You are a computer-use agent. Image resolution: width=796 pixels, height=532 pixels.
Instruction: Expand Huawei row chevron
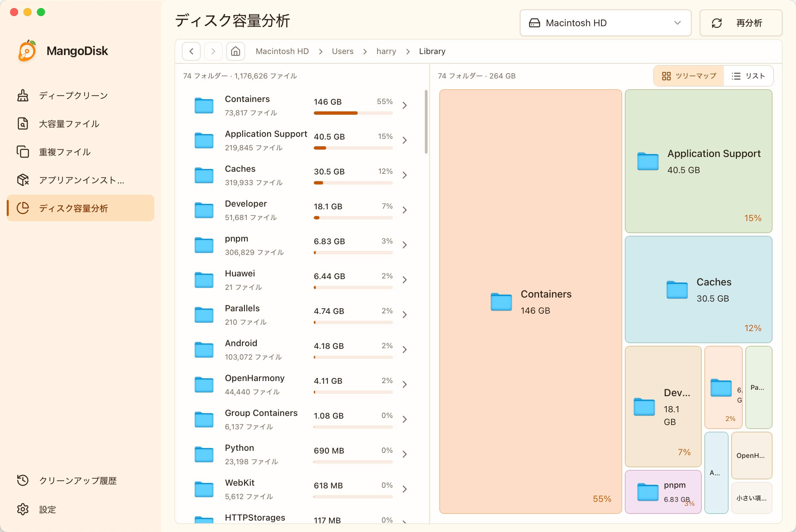coord(404,280)
